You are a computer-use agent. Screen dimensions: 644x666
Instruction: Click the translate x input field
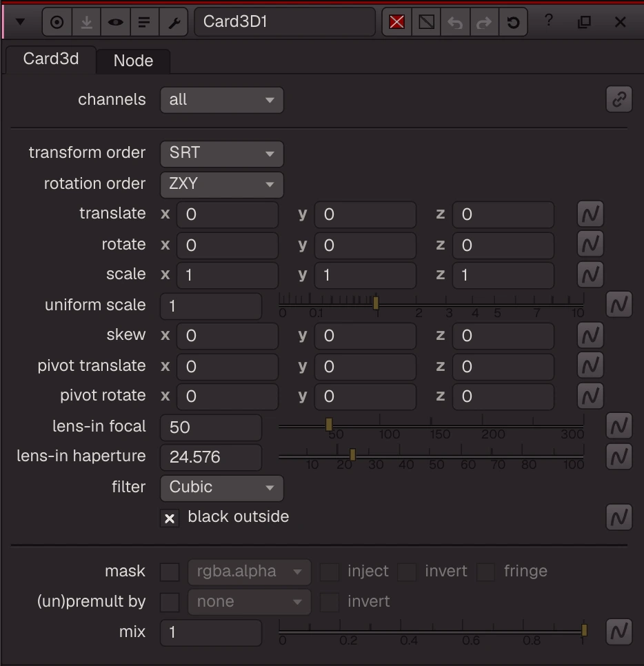click(x=228, y=214)
